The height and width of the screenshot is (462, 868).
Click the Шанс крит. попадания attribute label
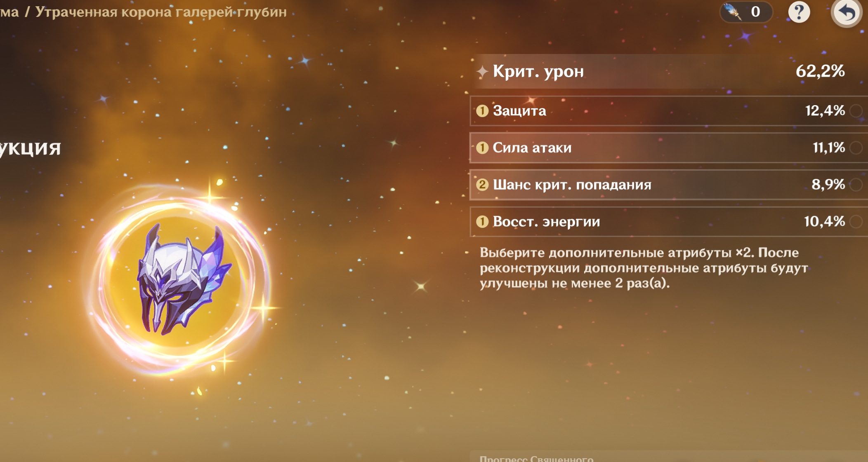coord(572,185)
